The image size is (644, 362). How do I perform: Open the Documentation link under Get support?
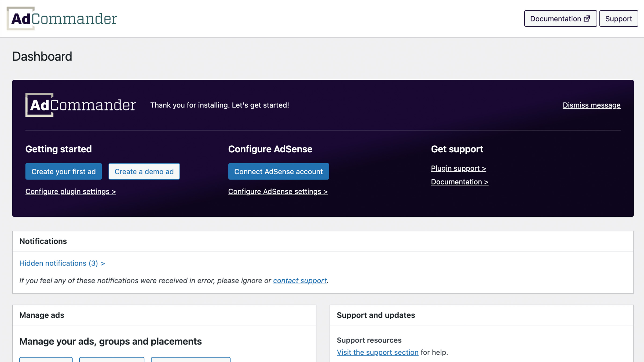click(x=459, y=182)
